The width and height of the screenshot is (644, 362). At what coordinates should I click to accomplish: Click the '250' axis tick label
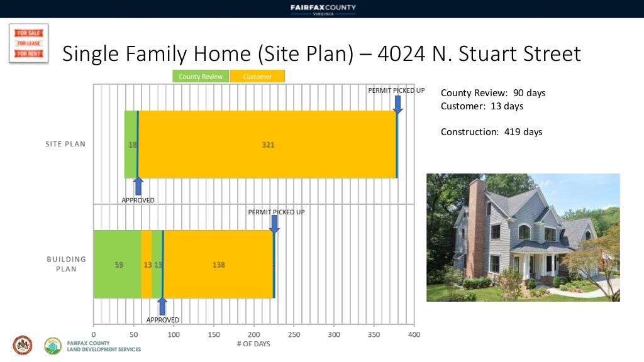294,334
